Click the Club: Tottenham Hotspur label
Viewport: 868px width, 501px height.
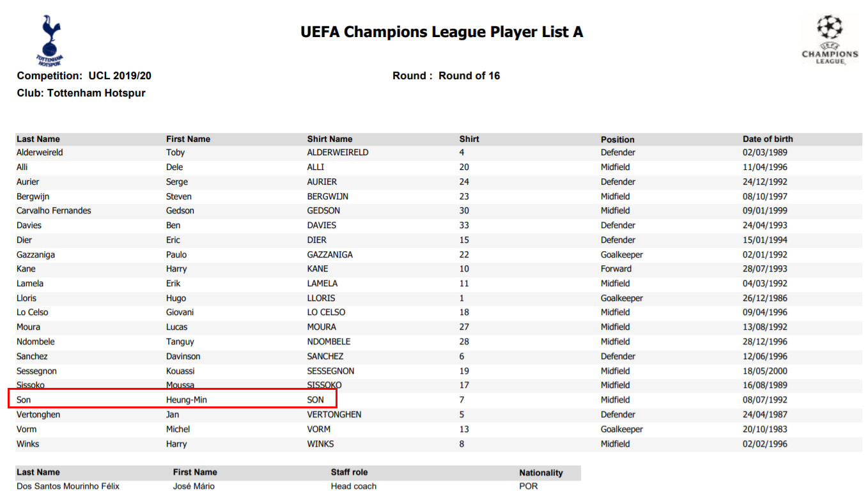(x=81, y=93)
